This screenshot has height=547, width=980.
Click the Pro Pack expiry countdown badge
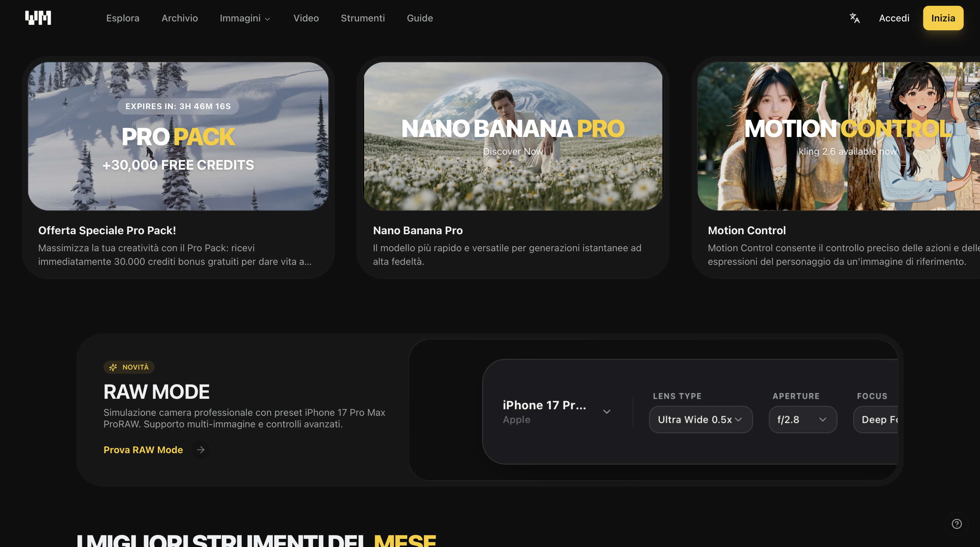(x=178, y=106)
